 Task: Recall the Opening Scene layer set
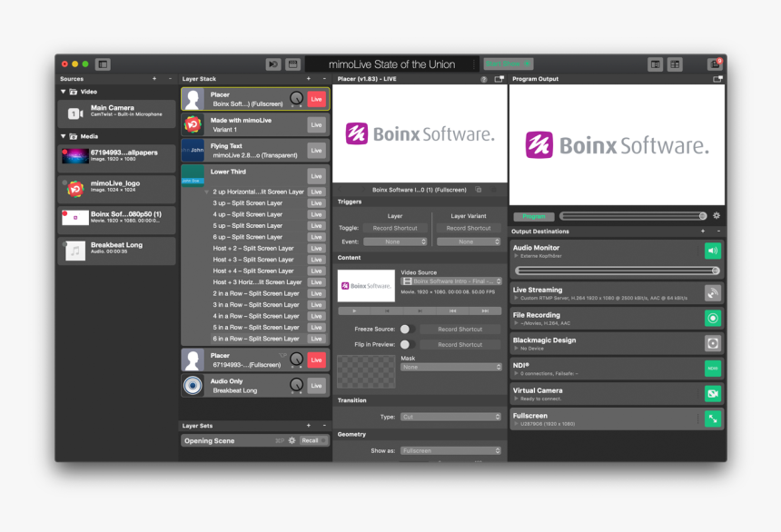pos(313,441)
